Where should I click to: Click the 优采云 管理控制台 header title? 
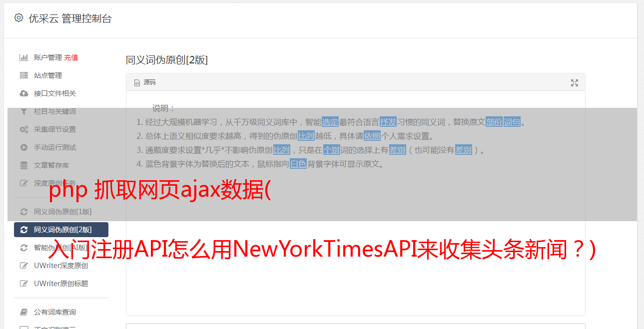[x=70, y=18]
